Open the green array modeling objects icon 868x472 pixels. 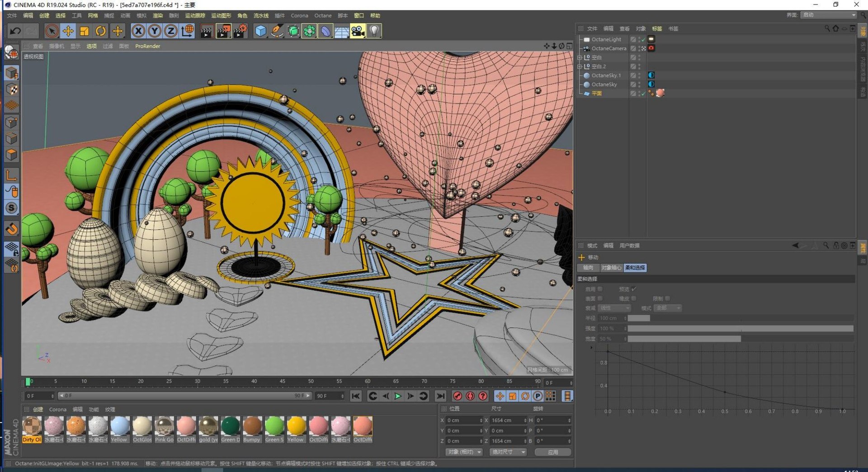[x=309, y=31]
